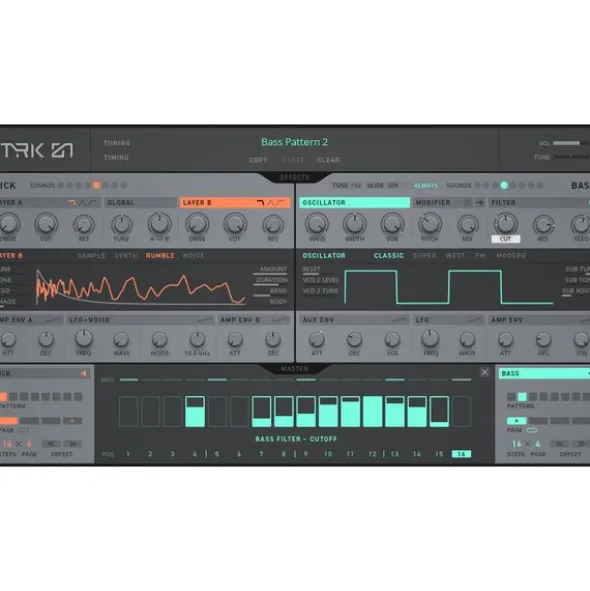Click the bass LFO curve shape icon
590x591 pixels.
pos(475,320)
